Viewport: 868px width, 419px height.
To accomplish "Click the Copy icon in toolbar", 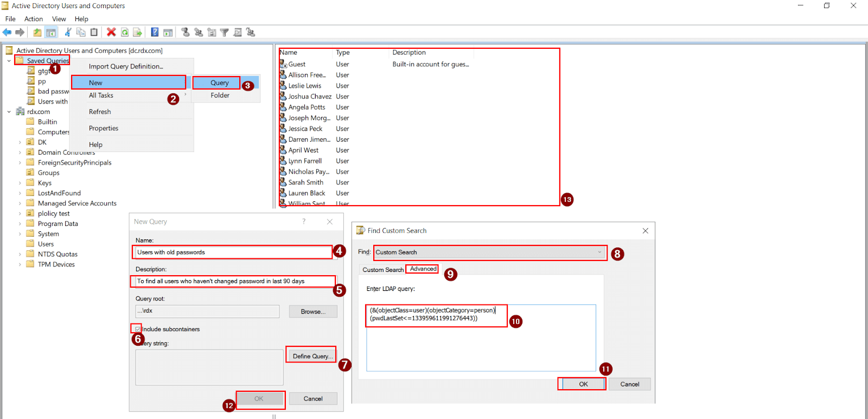I will [x=81, y=33].
